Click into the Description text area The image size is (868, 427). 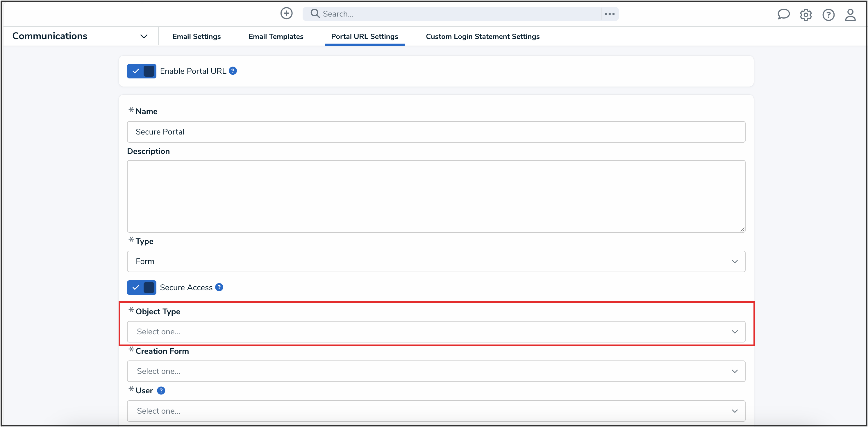click(x=436, y=196)
